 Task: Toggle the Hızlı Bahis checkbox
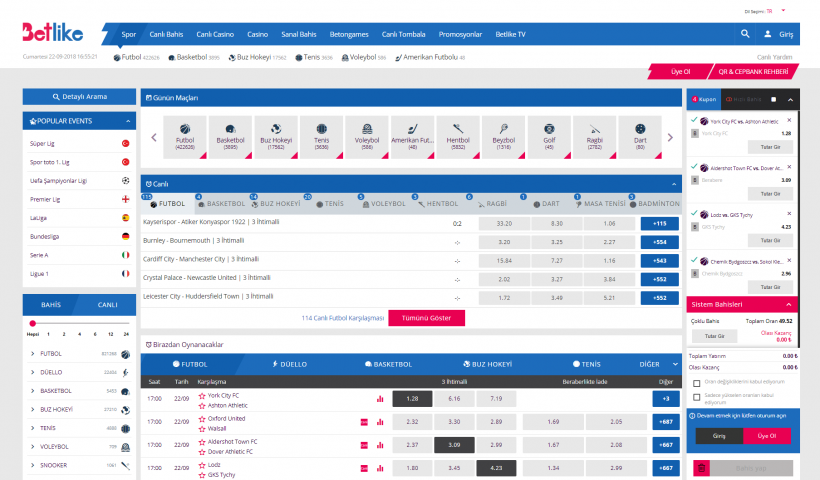pos(773,99)
